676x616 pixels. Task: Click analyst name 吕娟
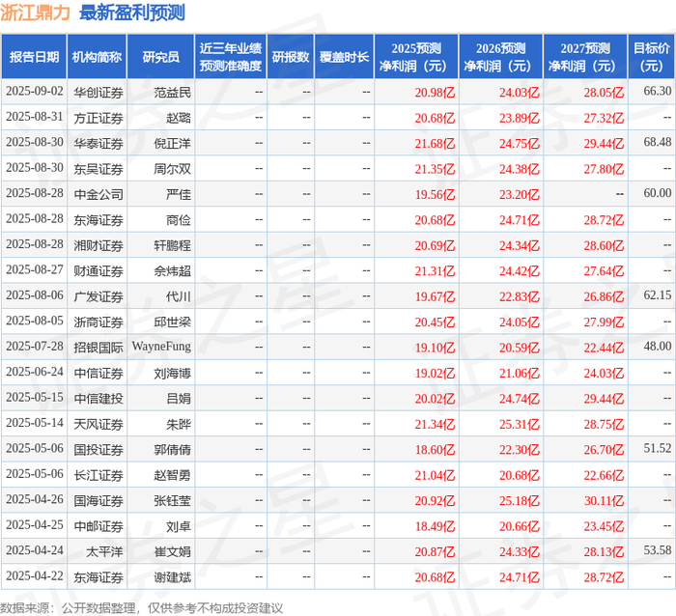pyautogui.click(x=179, y=399)
